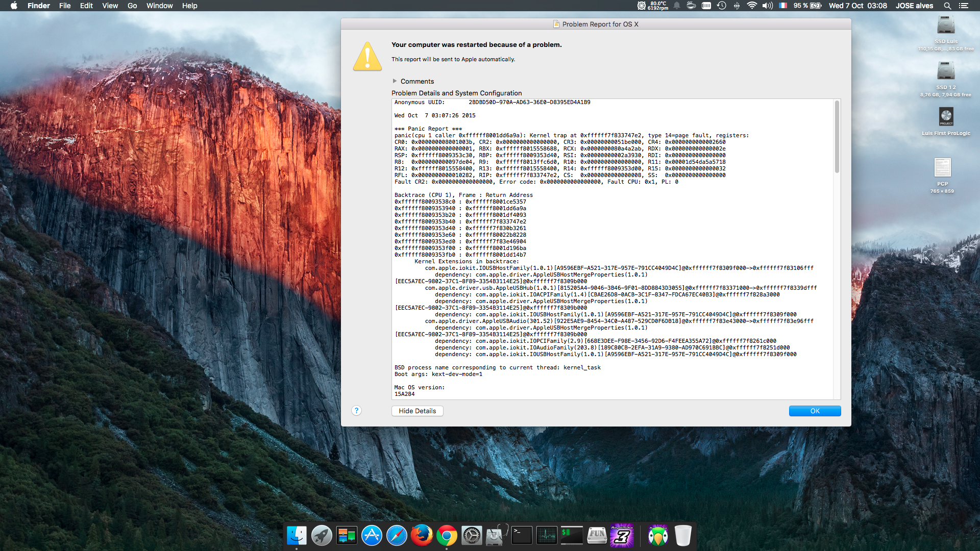This screenshot has height=551, width=980.
Task: Click the 'Kernel Extensions in backtrace:' line
Action: coord(467,261)
